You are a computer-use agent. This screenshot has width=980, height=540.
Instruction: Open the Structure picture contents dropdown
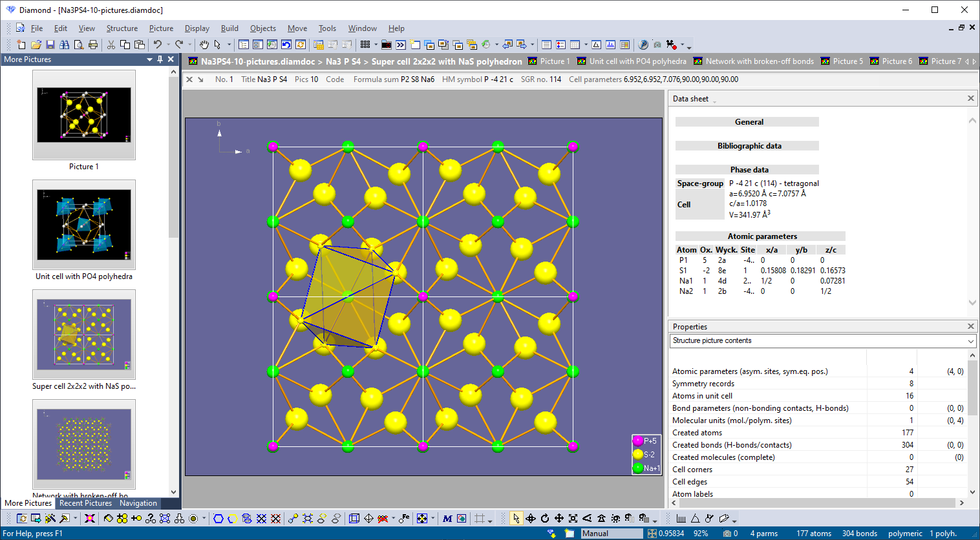(970, 340)
